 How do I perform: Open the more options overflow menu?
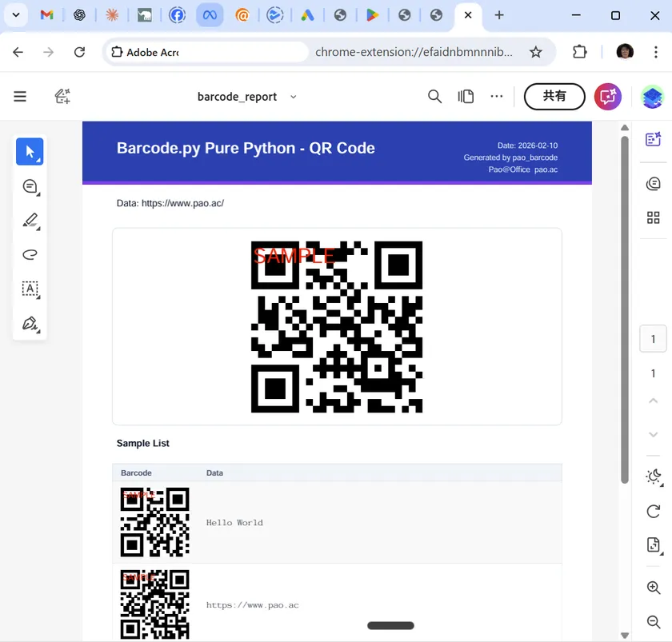[496, 96]
